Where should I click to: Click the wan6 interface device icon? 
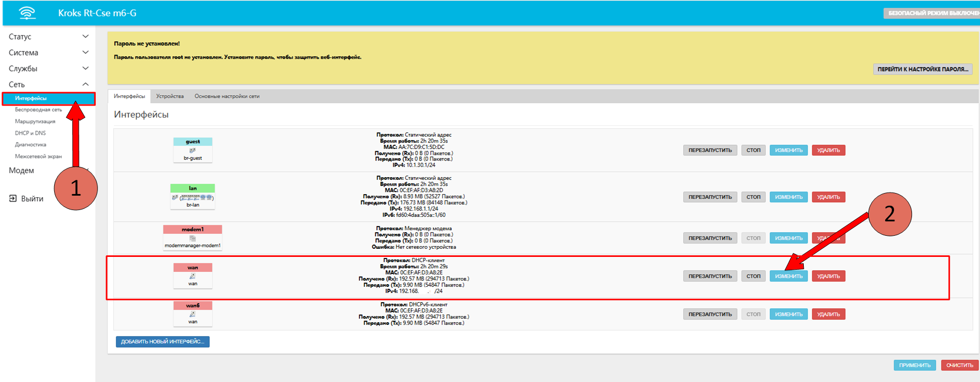click(193, 314)
